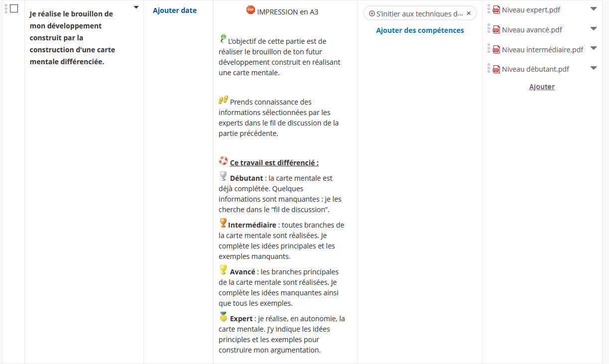Tick the checkbox for the brouillon task row
Viewport: 609px width, 364px height.
[14, 8]
